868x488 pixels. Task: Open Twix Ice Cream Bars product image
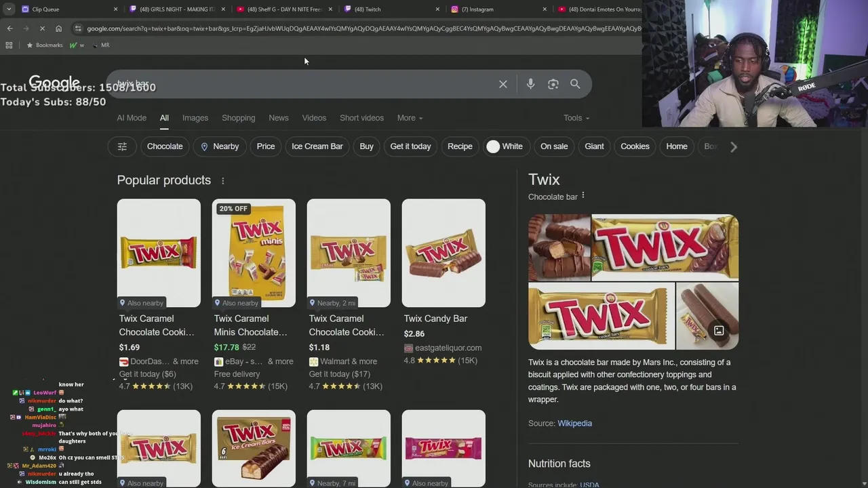coord(254,448)
